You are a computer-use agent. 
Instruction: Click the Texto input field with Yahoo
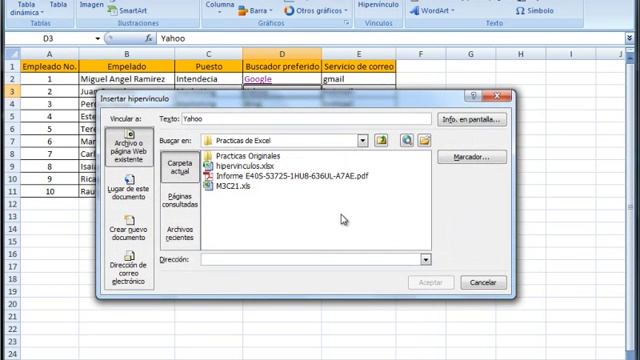point(306,119)
